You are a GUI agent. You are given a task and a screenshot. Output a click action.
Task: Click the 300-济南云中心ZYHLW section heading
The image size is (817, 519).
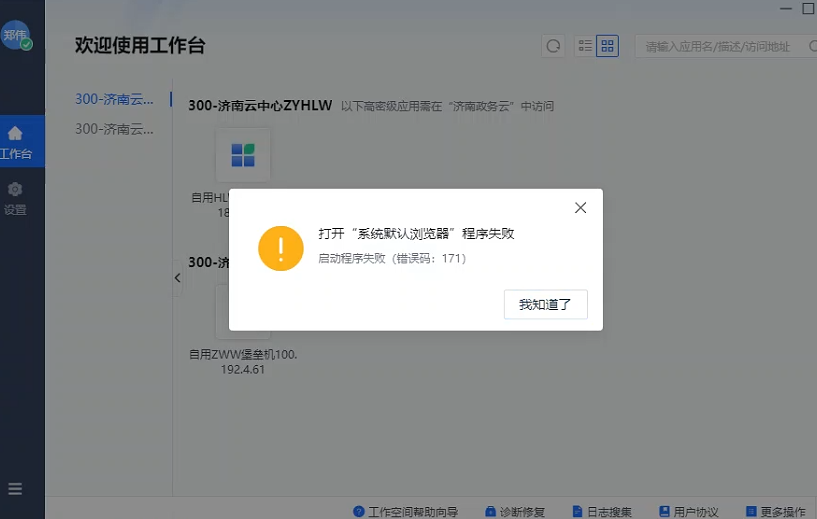pyautogui.click(x=260, y=106)
